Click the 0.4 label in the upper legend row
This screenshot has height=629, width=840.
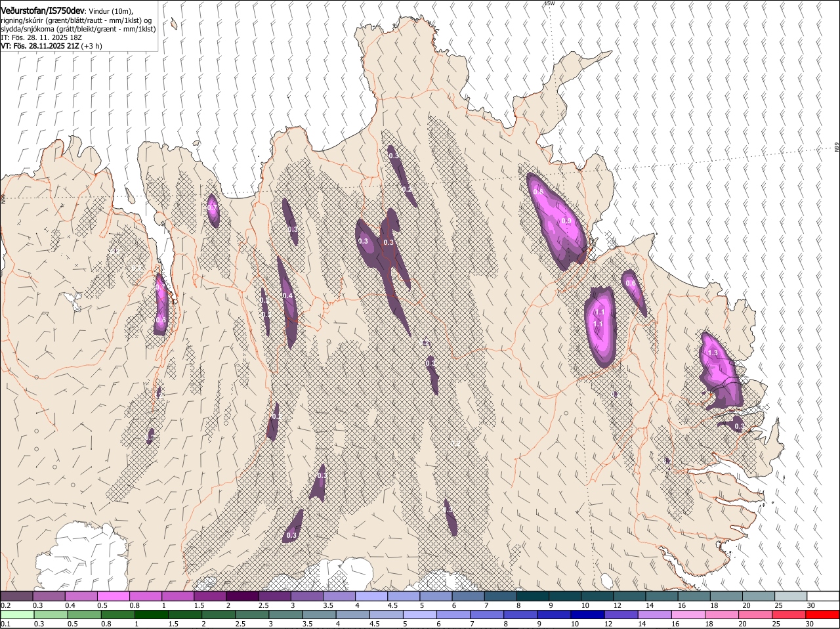(70, 605)
